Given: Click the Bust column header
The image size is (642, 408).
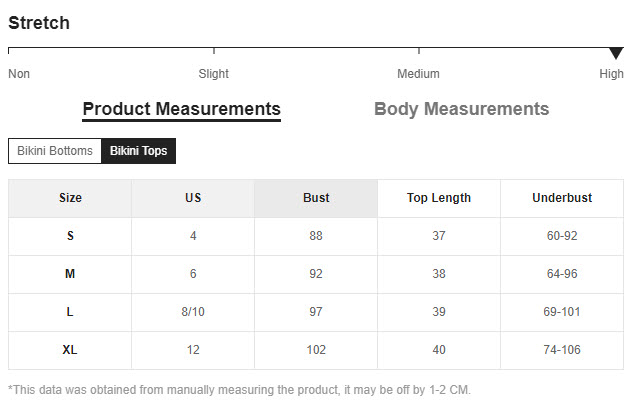Looking at the screenshot, I should 316,198.
